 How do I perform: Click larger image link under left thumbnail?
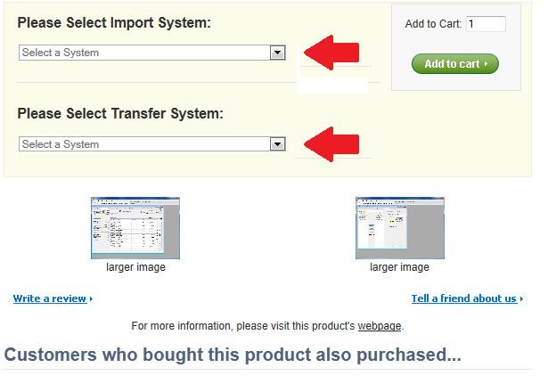[x=135, y=267]
